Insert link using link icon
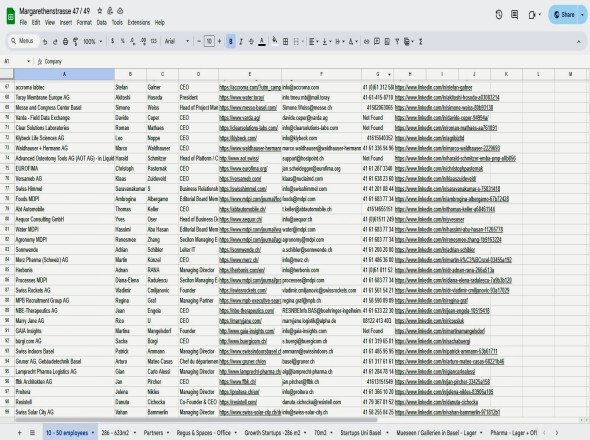Viewport: 590px width, 440px height. tap(366, 41)
